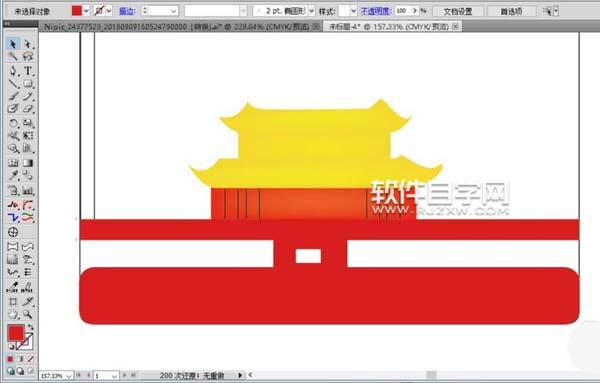Choose the Rotate tool
The image size is (600, 383).
[x=13, y=123]
